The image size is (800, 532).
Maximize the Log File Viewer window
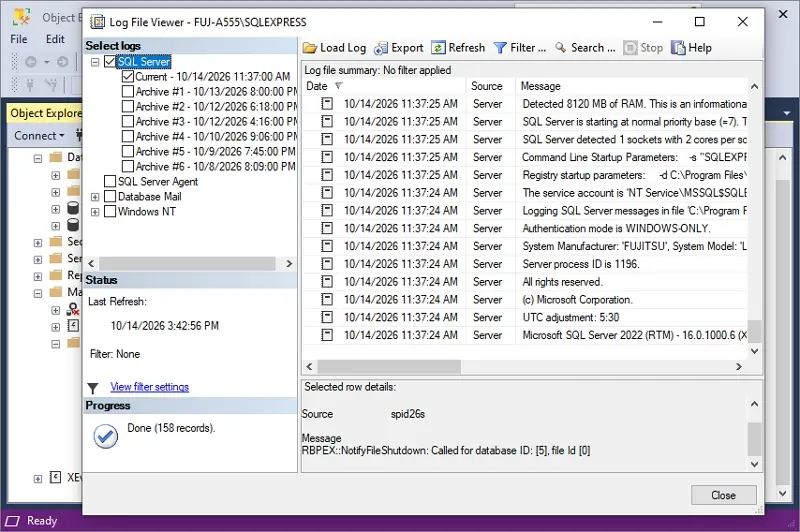(x=700, y=21)
